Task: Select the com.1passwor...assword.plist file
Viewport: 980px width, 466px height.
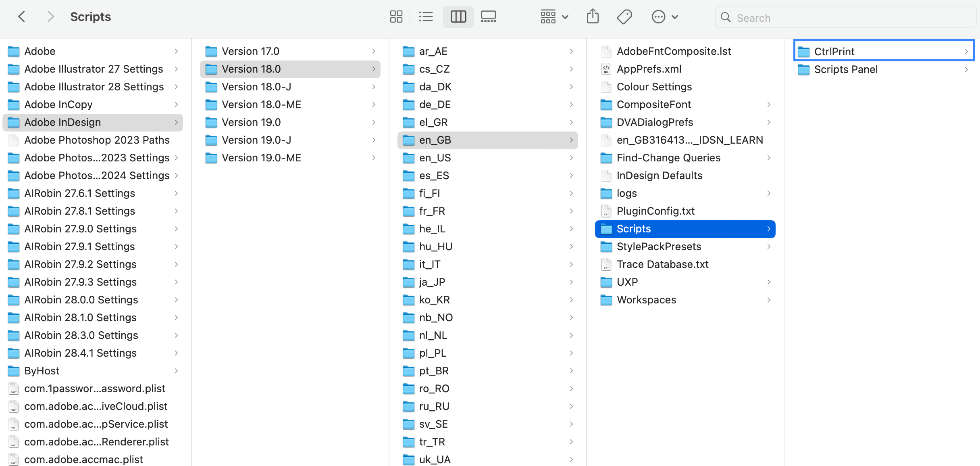Action: tap(93, 389)
